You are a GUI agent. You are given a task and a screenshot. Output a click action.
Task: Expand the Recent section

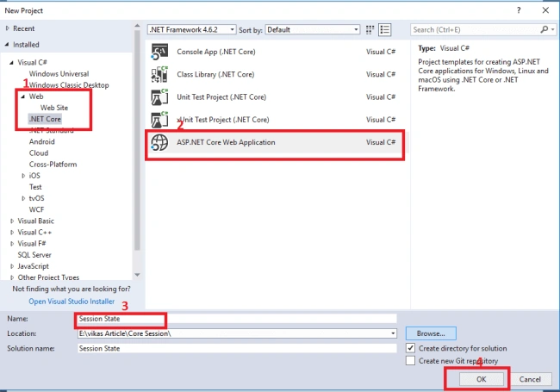click(8, 28)
